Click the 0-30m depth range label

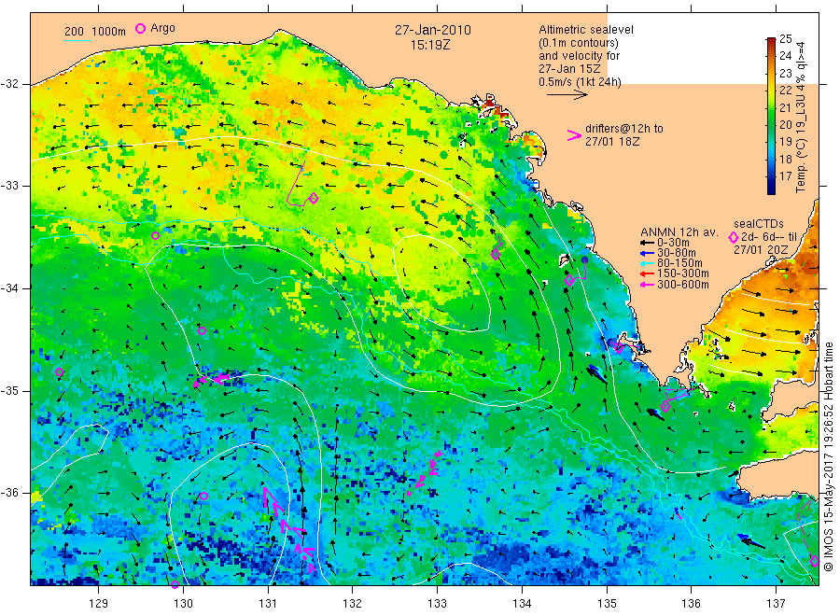pos(673,243)
